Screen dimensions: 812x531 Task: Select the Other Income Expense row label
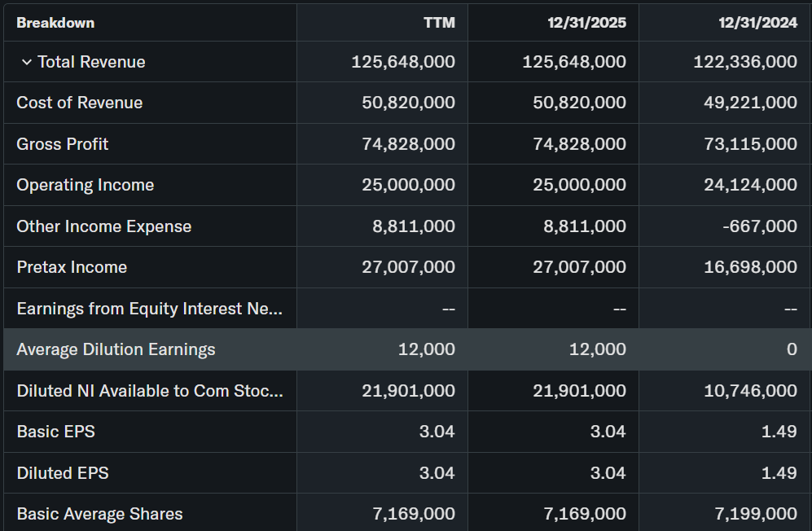tap(103, 226)
